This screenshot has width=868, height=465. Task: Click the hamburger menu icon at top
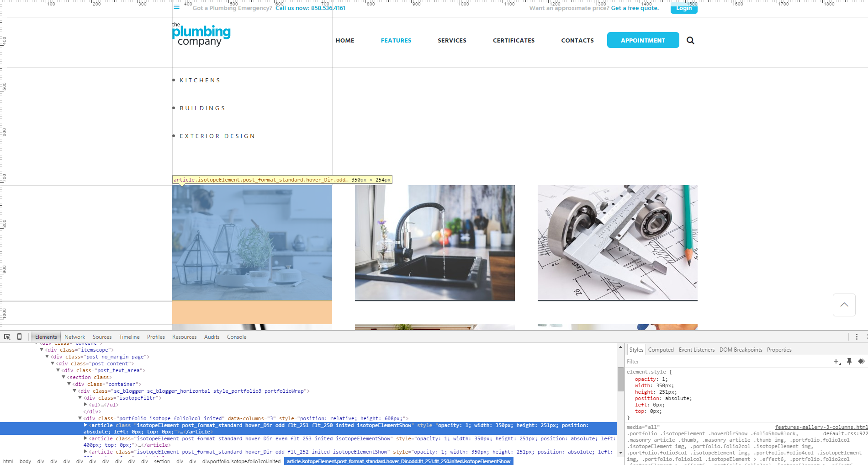(x=177, y=7)
